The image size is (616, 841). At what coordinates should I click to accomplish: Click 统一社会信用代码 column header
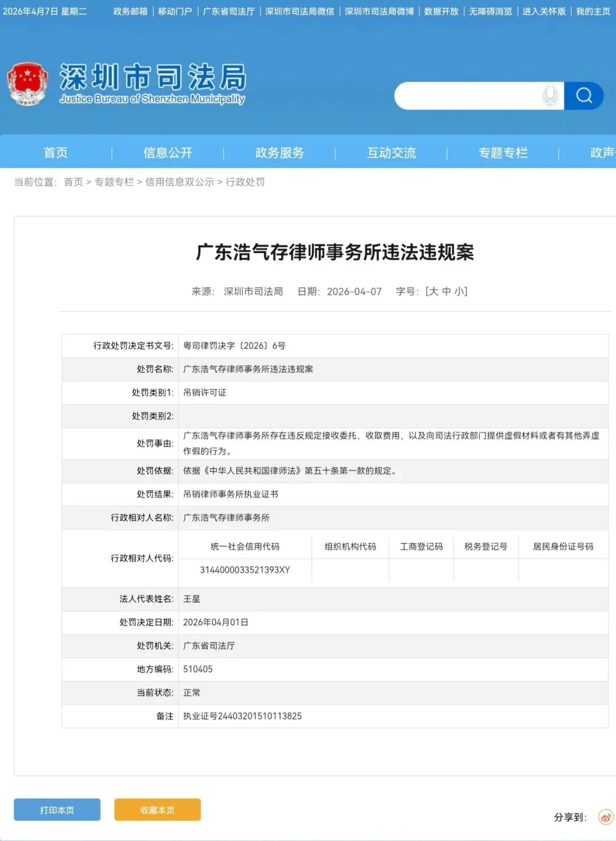(245, 546)
